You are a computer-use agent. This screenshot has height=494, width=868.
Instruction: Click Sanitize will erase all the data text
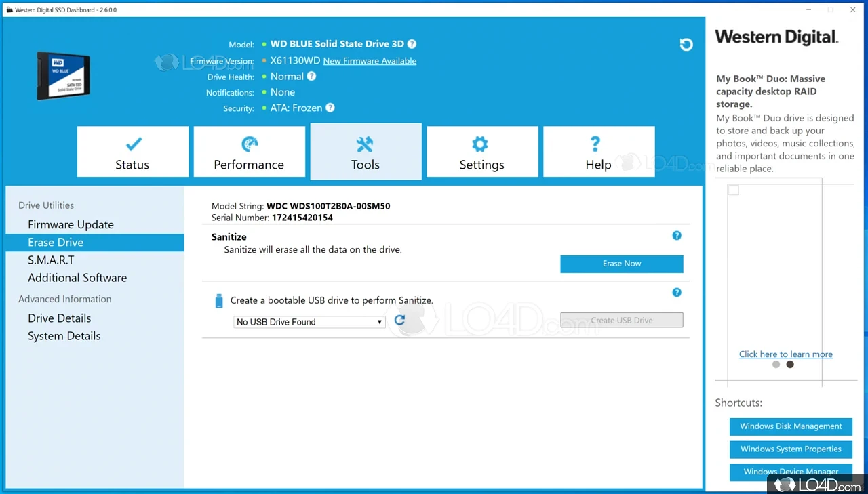click(313, 249)
